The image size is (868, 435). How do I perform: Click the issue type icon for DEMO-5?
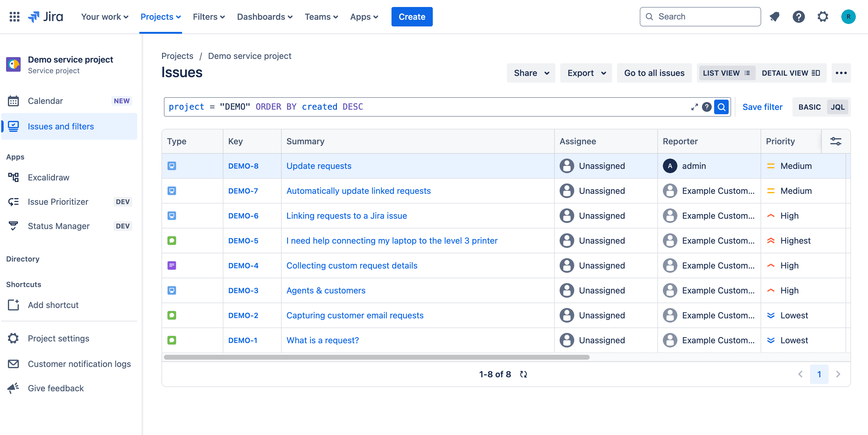coord(172,241)
